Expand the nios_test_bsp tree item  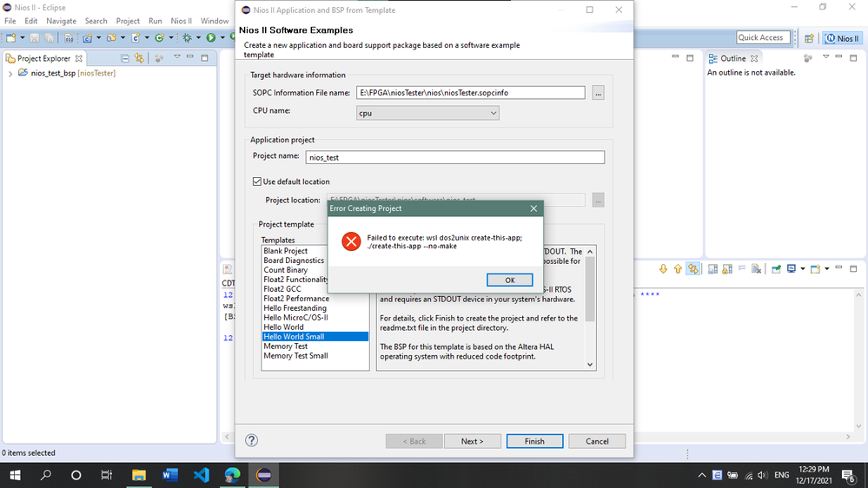coord(10,73)
